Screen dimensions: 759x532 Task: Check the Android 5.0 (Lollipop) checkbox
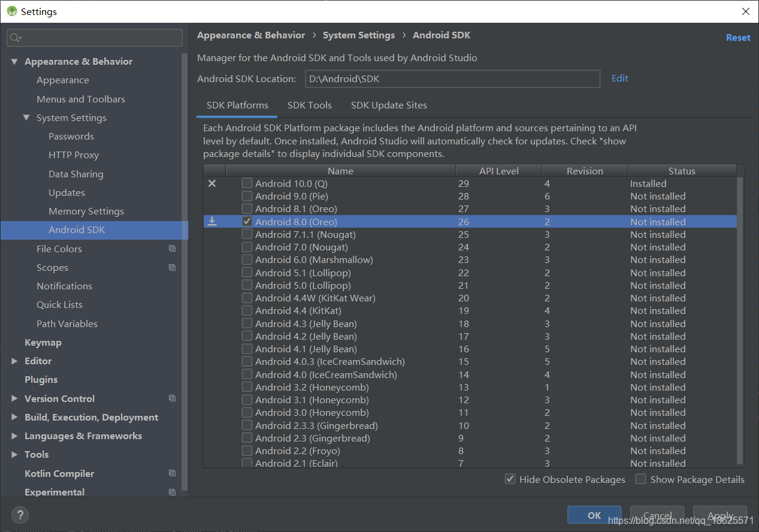coord(247,285)
